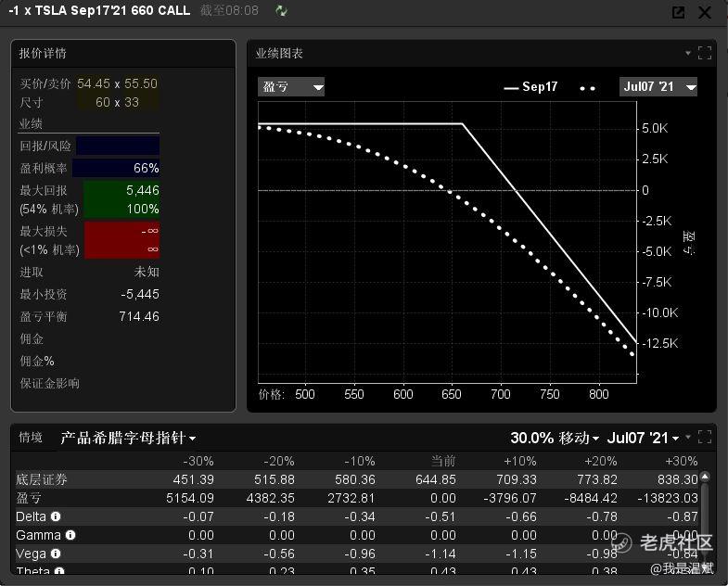Screen dimensions: 728x586
Task: Click underlying price 644.85 cell
Action: 436,479
